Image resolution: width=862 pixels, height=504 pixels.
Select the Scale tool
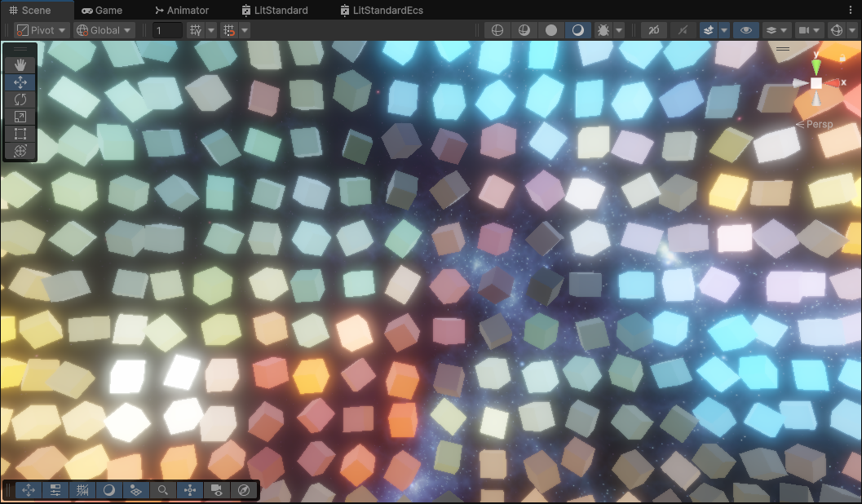(x=20, y=116)
